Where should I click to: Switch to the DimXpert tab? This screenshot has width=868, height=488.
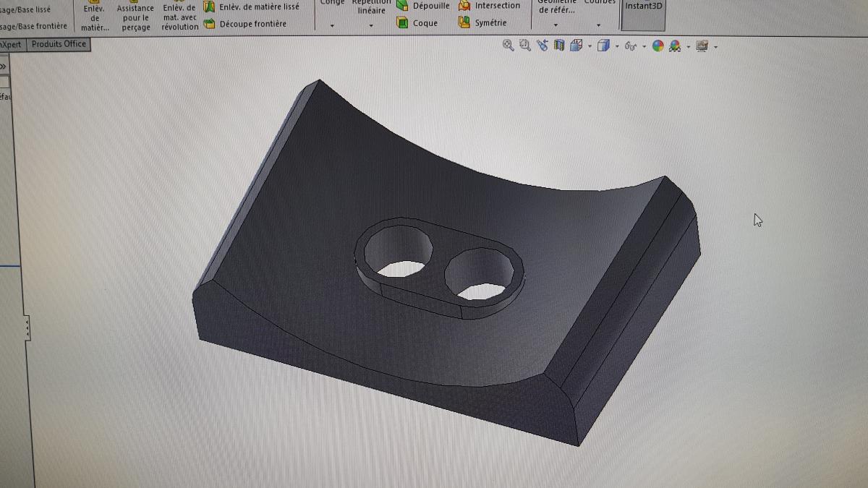tap(12, 45)
